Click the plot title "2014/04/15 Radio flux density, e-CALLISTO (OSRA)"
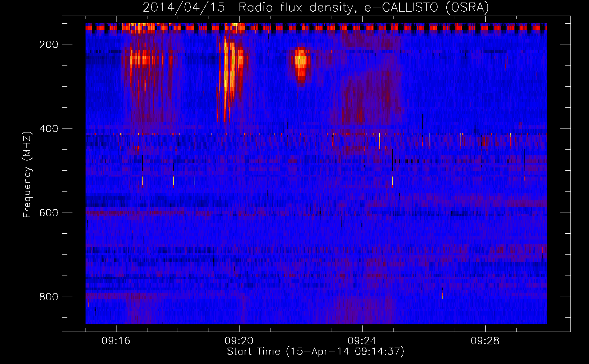The height and width of the screenshot is (364, 589). [316, 7]
